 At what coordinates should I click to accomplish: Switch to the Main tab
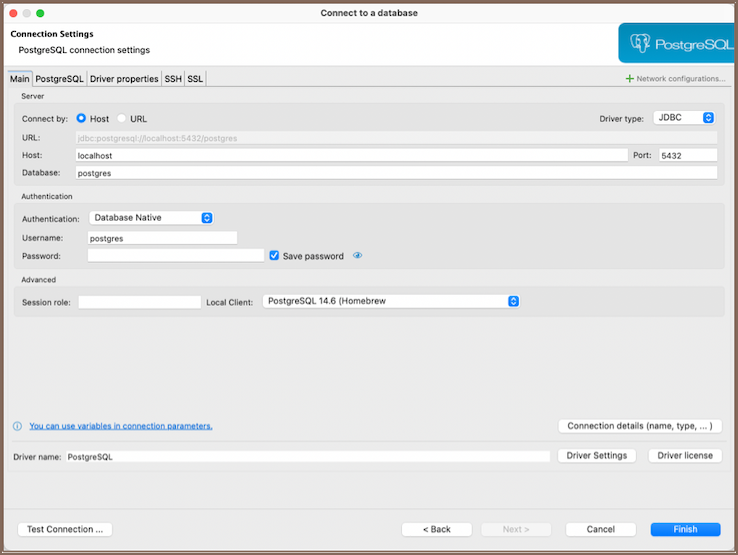20,79
